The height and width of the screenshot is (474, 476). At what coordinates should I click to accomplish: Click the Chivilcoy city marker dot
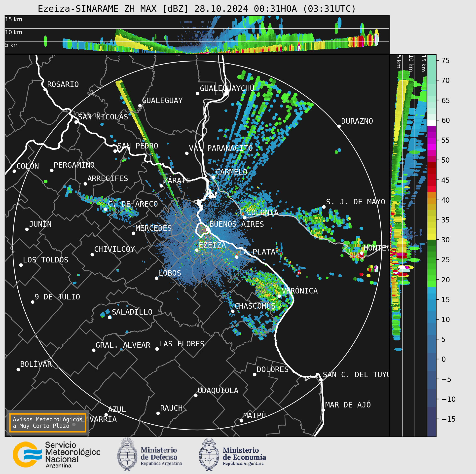click(x=92, y=255)
